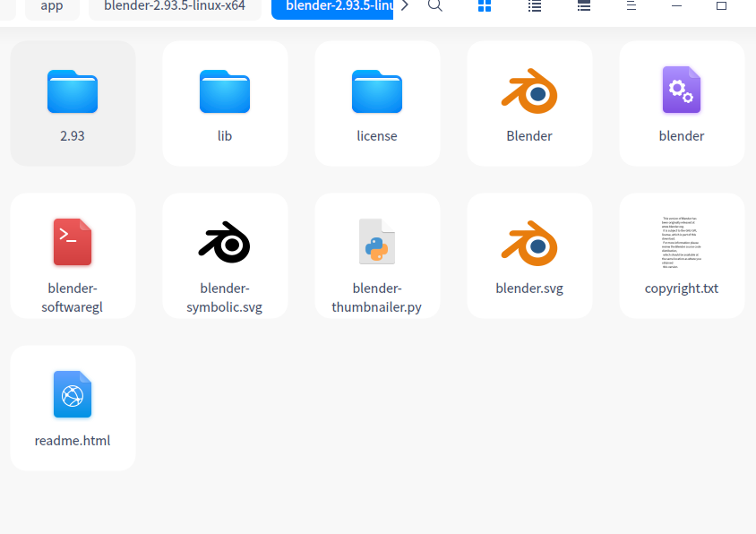756x534 pixels.
Task: Select the copyright.txt text file thumbnail
Action: point(682,243)
